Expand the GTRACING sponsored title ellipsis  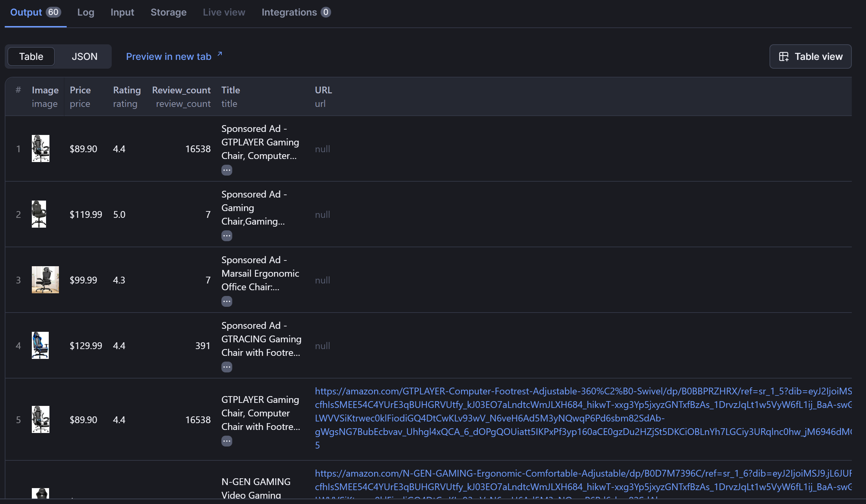[x=226, y=367]
